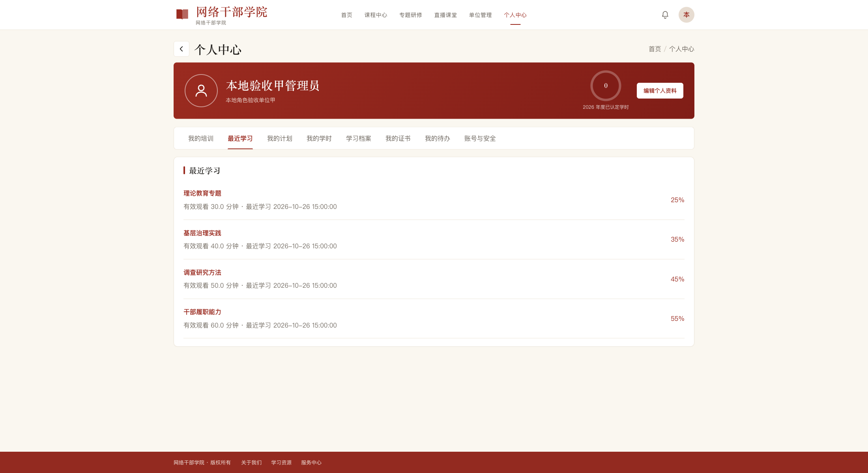
Task: Open the 账号与安全 tab
Action: coord(480,138)
